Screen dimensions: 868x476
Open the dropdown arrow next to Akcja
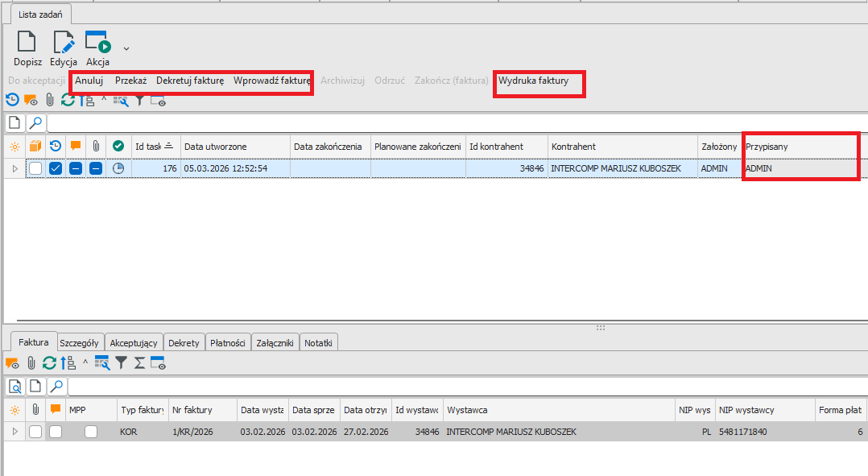[x=126, y=48]
